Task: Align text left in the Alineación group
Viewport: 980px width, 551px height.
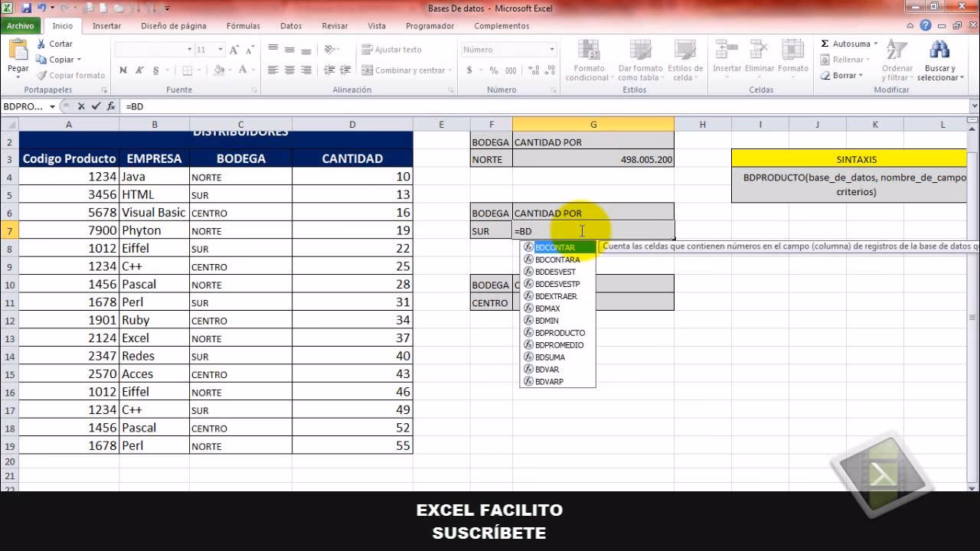Action: [x=273, y=70]
